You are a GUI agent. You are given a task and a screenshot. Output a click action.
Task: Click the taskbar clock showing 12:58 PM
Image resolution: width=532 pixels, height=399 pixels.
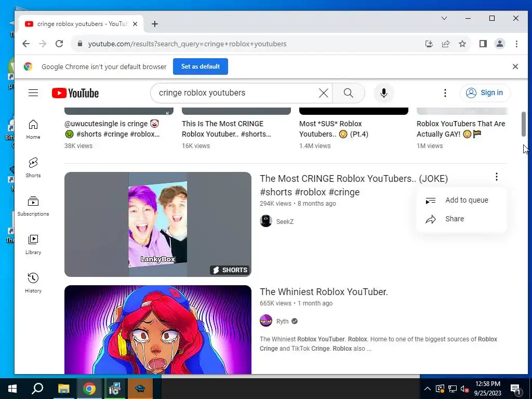tap(487, 389)
